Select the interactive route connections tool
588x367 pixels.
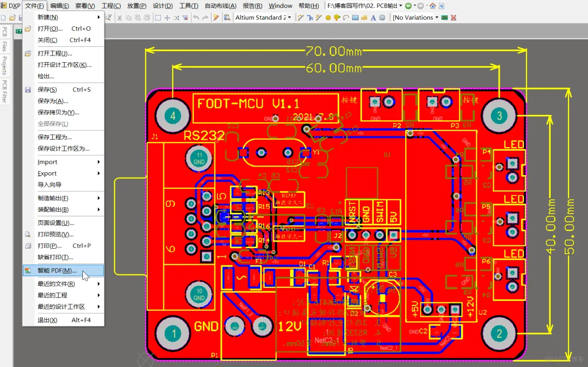[301, 18]
